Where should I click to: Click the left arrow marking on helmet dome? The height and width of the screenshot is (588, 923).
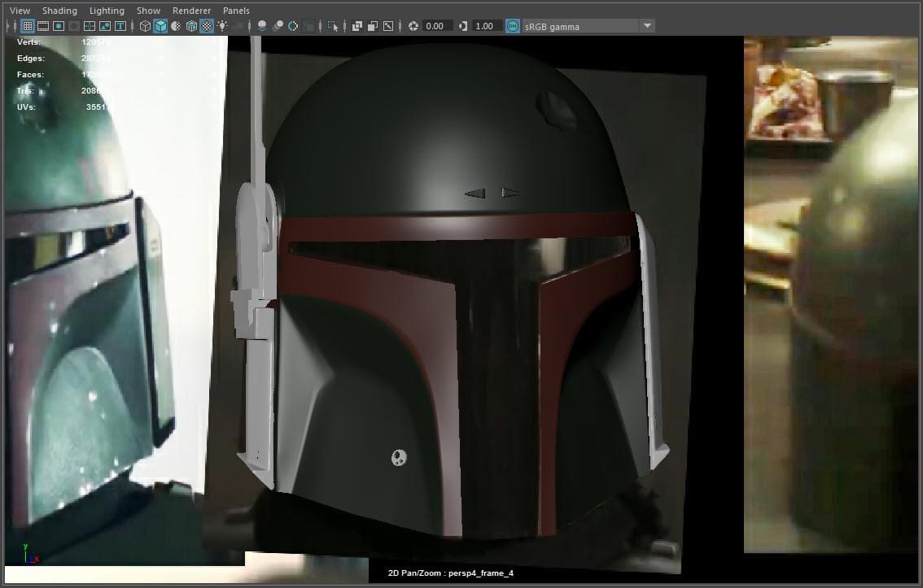[x=475, y=193]
